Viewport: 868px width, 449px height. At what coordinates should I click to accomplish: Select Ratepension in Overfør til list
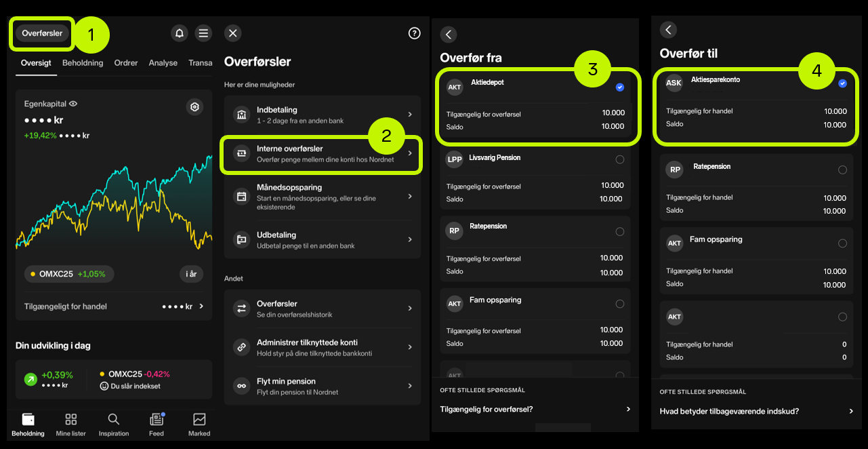click(x=842, y=170)
